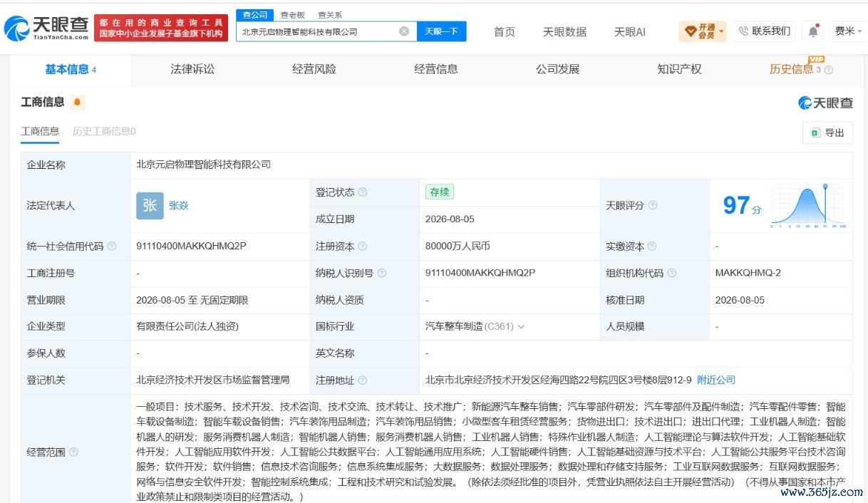The width and height of the screenshot is (868, 503).
Task: Click the 成立日期 value 2026-08-05
Action: point(450,219)
